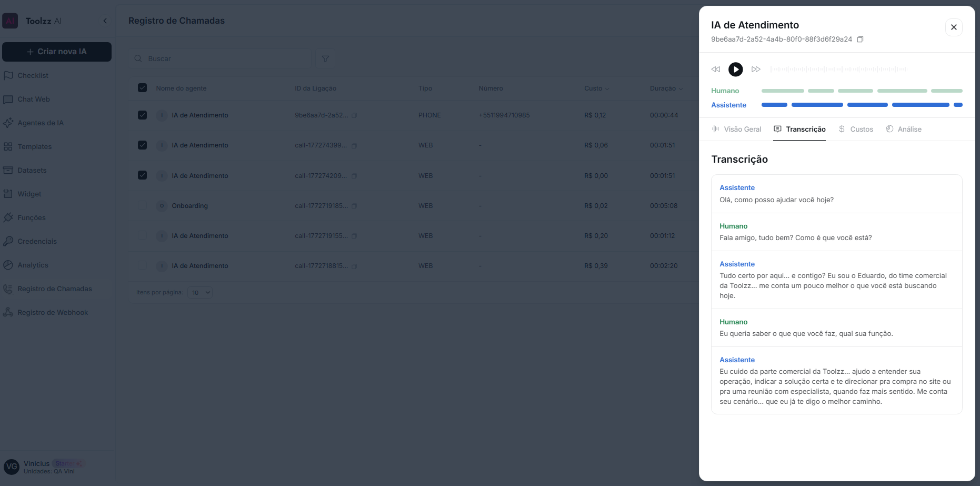
Task: Toggle the select-all checkbox in table header
Action: click(142, 87)
